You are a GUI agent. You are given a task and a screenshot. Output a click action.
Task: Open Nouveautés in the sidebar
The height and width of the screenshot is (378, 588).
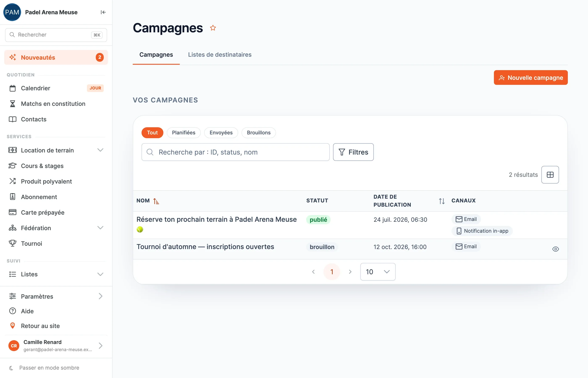click(x=56, y=58)
